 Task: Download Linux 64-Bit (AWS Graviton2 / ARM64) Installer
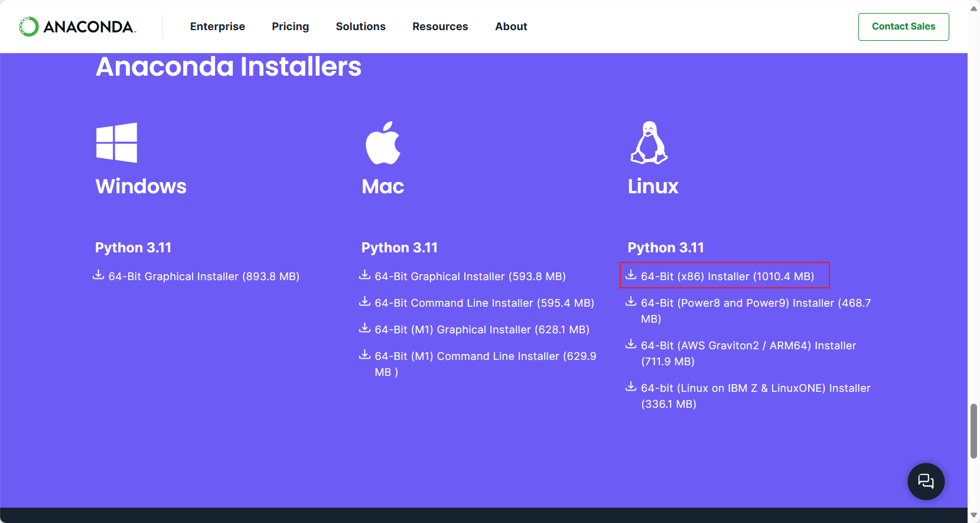pyautogui.click(x=748, y=353)
